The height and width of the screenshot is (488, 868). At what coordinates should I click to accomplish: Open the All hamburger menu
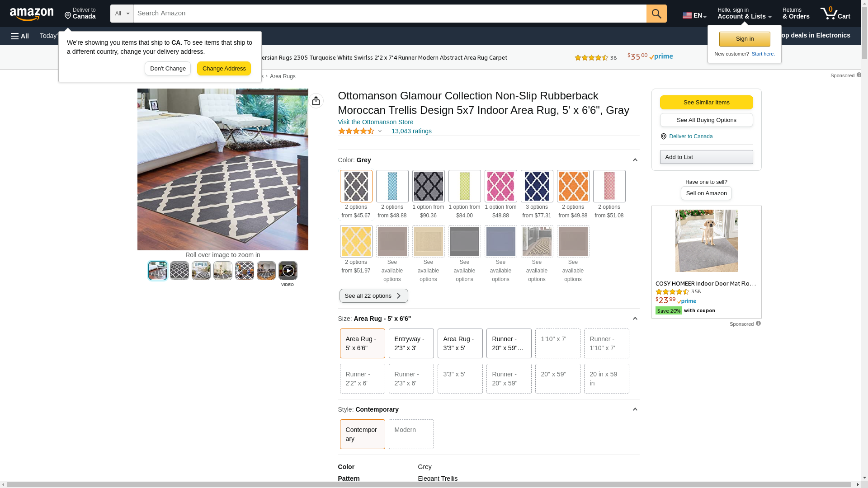(x=20, y=36)
